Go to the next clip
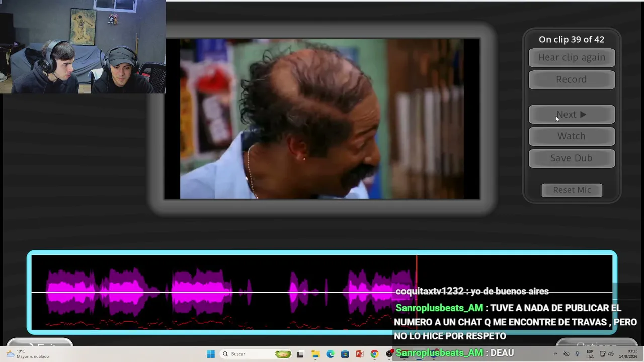 (x=572, y=115)
